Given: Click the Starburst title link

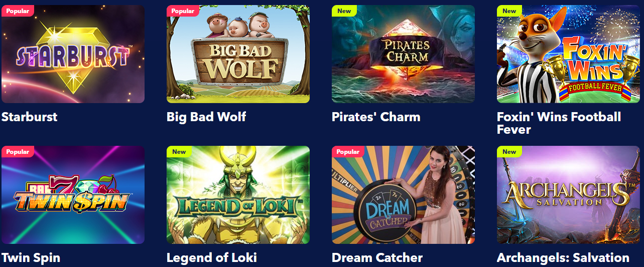Looking at the screenshot, I should (x=30, y=117).
